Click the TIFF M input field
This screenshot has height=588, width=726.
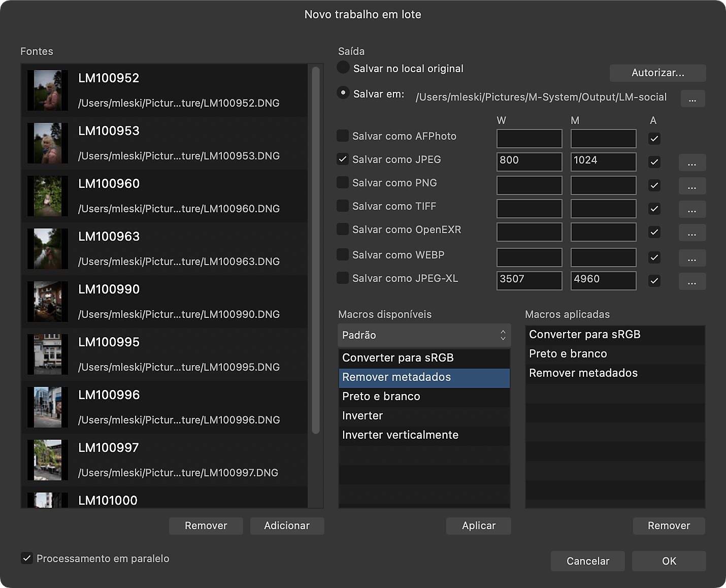tap(603, 208)
